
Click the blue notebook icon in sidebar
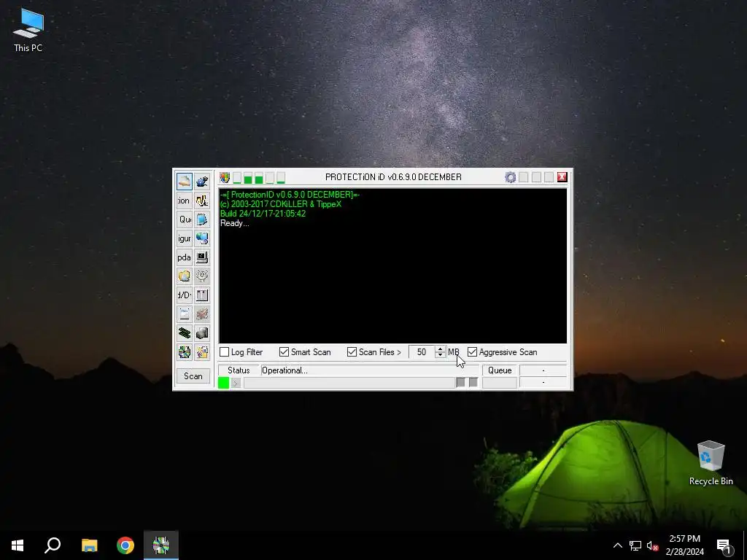pyautogui.click(x=202, y=219)
